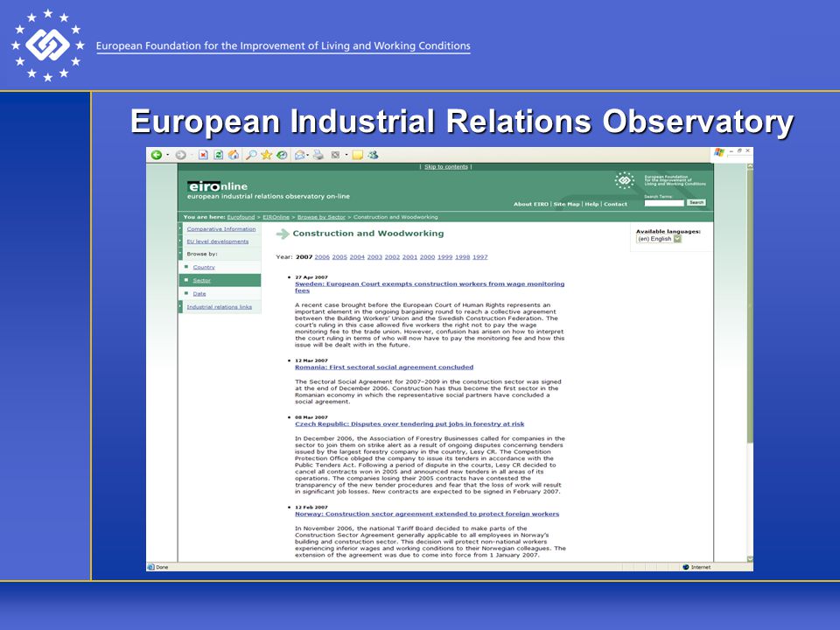The image size is (840, 630).
Task: Select Date under Browse by
Action: pos(199,294)
